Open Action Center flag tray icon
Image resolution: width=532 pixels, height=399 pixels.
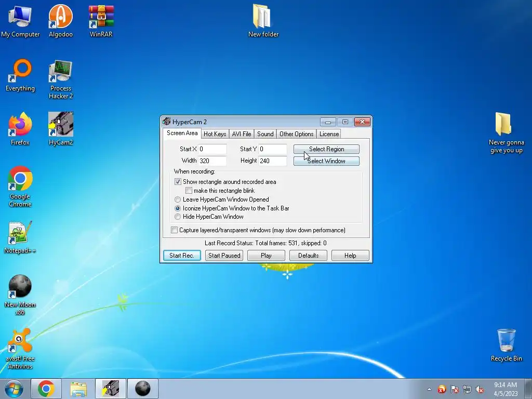tap(454, 389)
